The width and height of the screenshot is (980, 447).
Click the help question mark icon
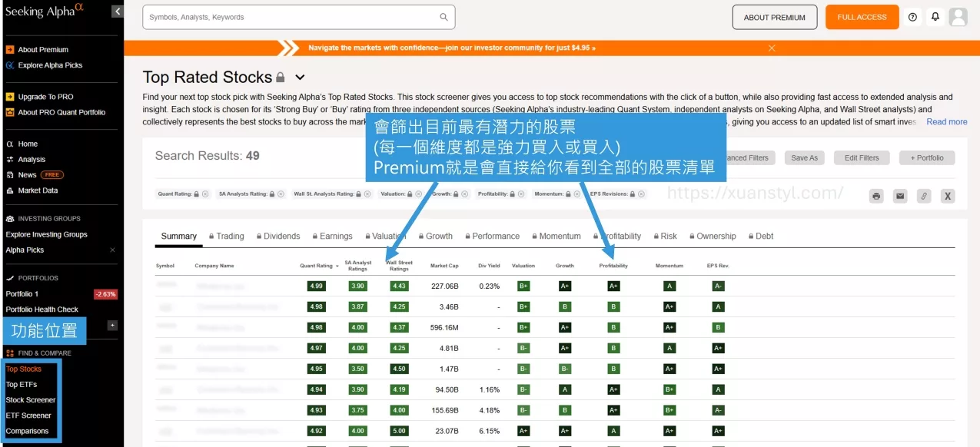(912, 17)
